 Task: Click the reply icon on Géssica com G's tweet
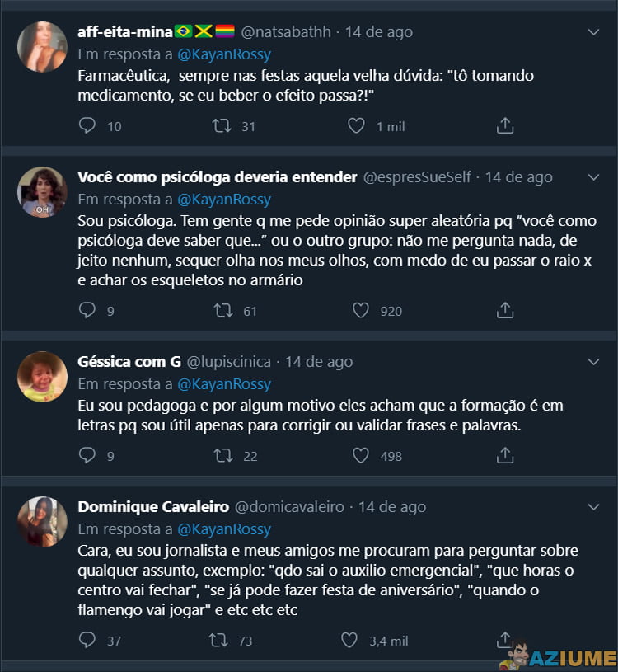(x=87, y=455)
